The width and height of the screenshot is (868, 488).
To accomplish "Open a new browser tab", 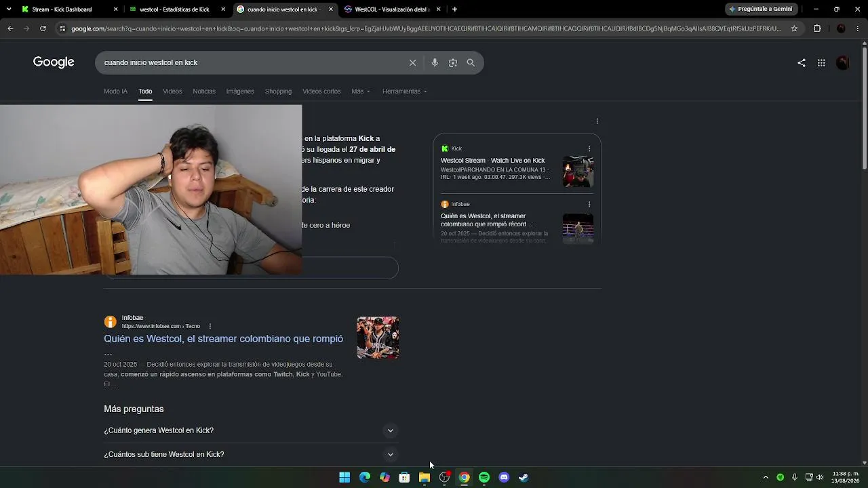I will coord(454,9).
